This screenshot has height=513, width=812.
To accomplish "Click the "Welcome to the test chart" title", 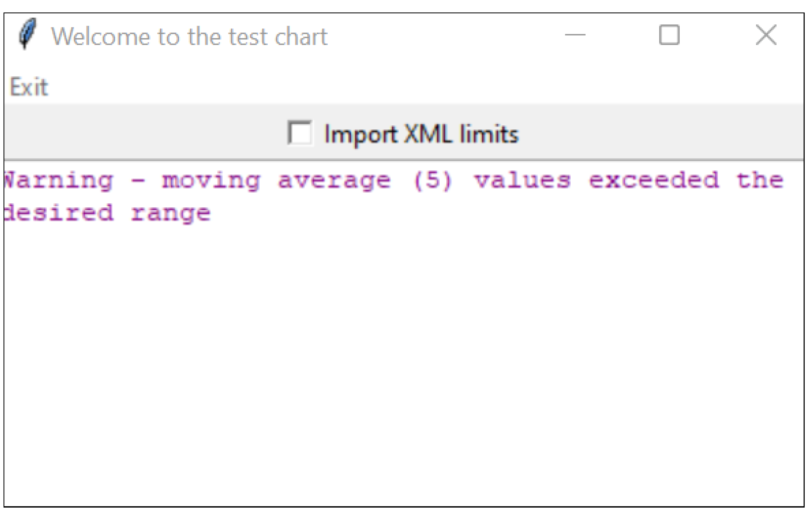I will (189, 36).
